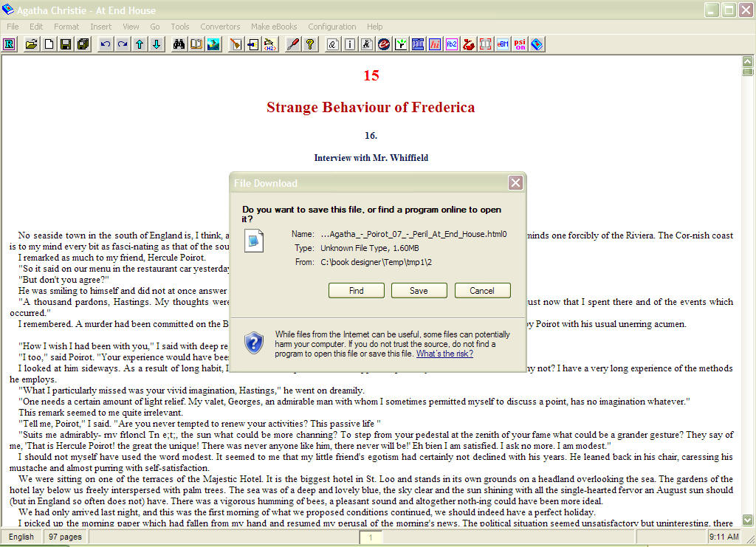Click the picture image icon

(x=213, y=45)
